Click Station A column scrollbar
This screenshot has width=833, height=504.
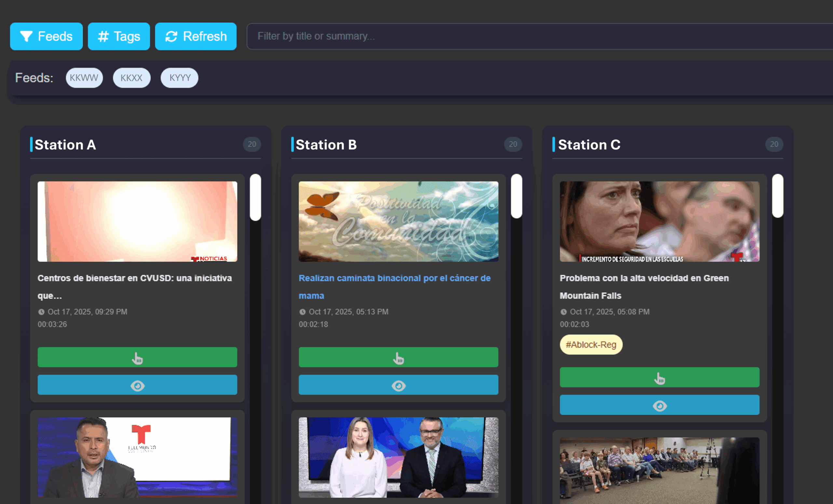(255, 198)
